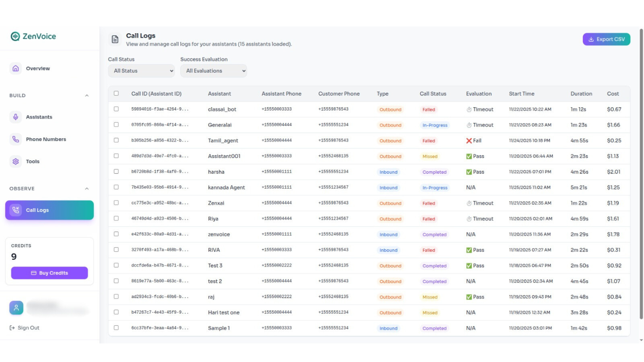The image size is (644, 362).
Task: Open the All Status dropdown
Action: (x=141, y=71)
